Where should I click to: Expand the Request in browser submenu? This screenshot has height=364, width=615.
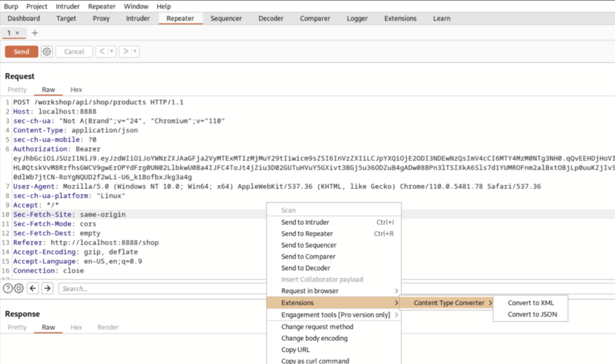[309, 291]
